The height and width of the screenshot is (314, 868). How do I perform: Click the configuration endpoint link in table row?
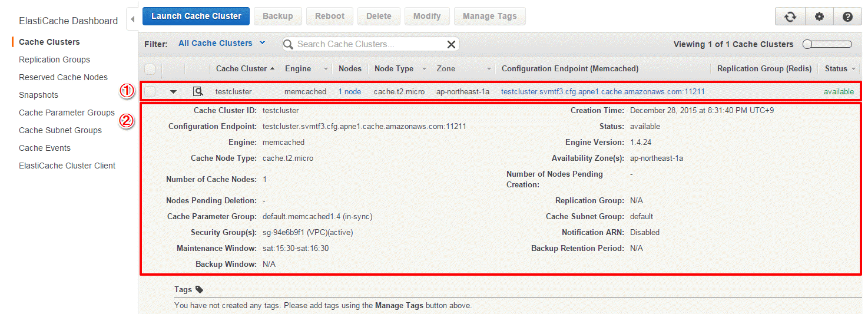(x=603, y=91)
